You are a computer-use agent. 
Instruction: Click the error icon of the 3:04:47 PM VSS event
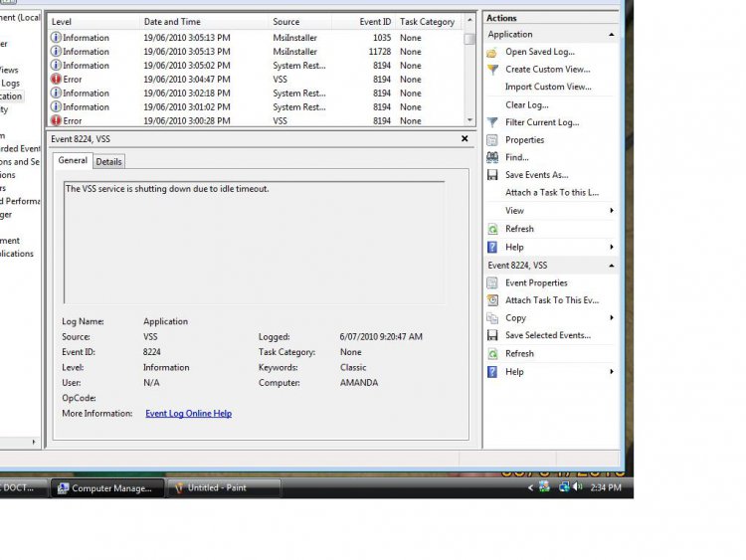56,79
